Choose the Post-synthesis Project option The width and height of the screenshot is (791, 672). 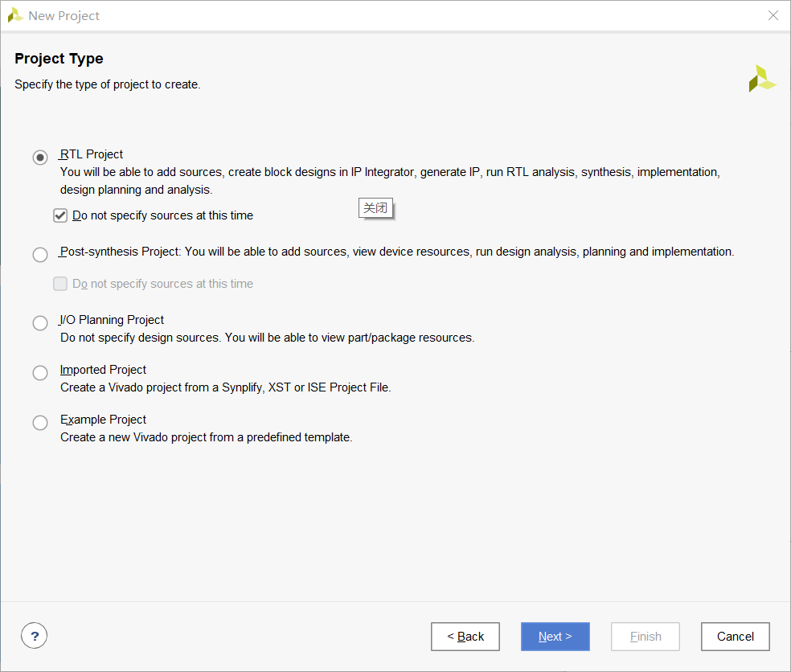point(40,255)
